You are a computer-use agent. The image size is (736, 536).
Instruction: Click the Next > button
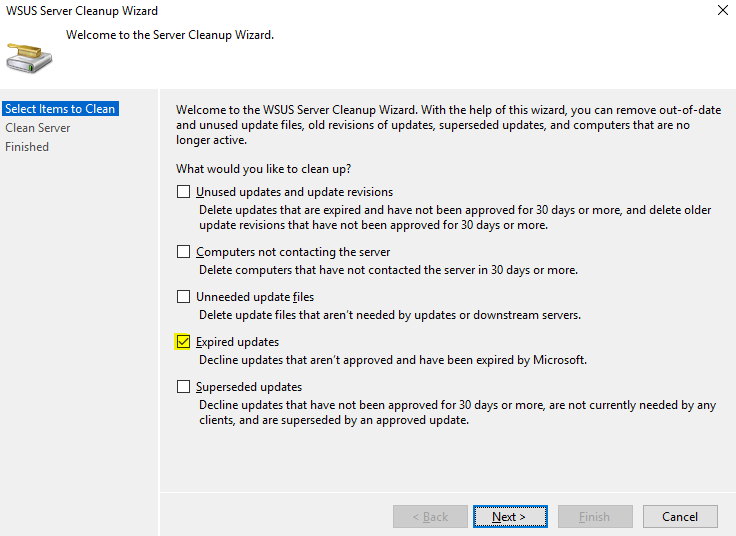[x=510, y=516]
